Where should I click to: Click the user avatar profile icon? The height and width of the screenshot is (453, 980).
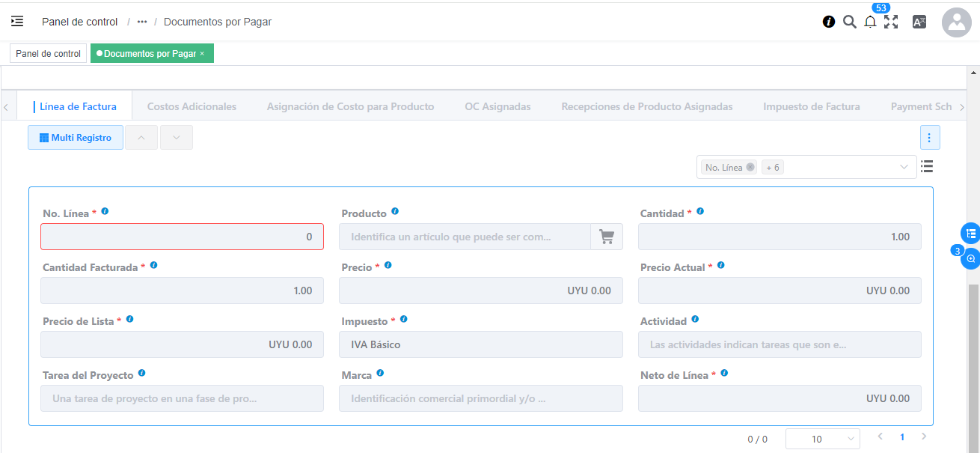click(957, 22)
